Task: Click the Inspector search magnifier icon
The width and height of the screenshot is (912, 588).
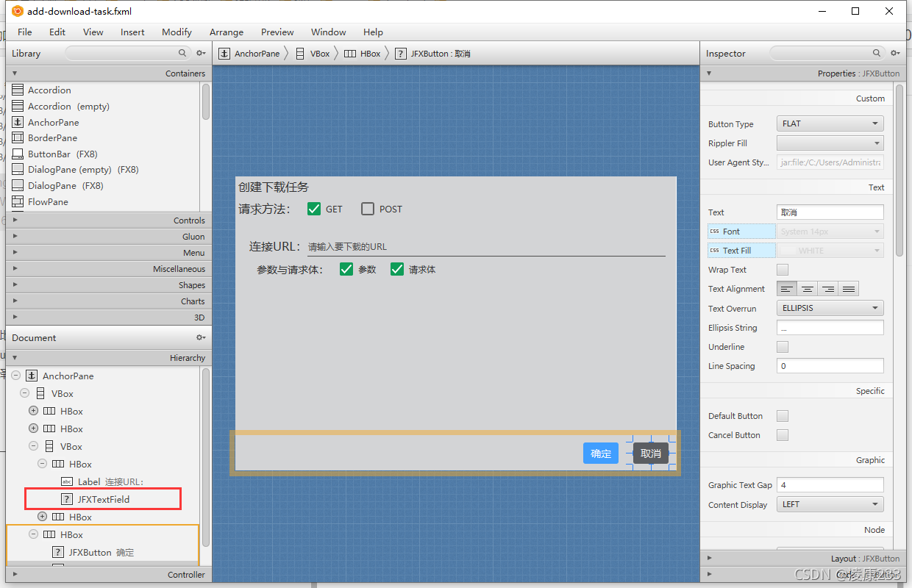Action: (x=877, y=53)
